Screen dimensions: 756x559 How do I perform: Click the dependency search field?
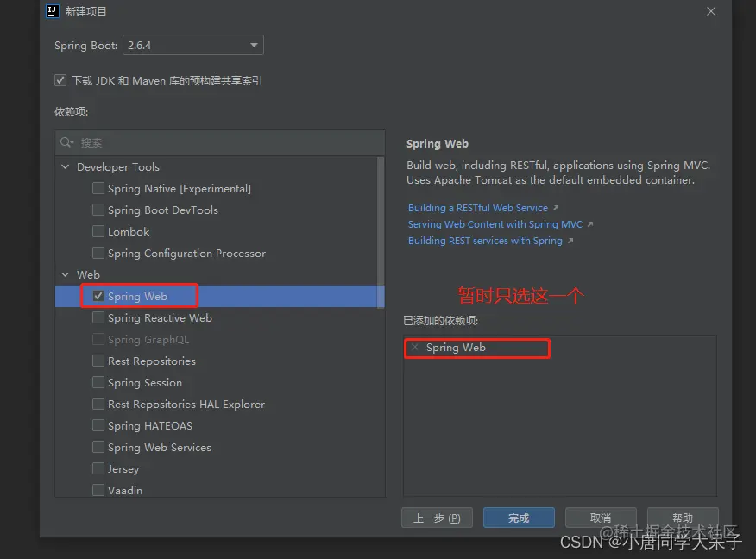pos(220,142)
